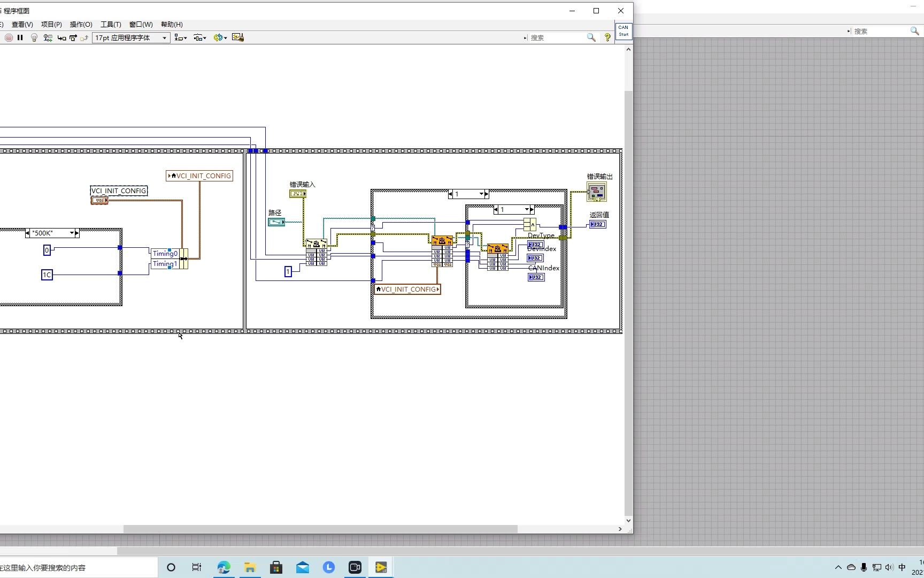Go to previous case of inner case structure
Viewport: 924px width, 578px height.
(x=496, y=209)
